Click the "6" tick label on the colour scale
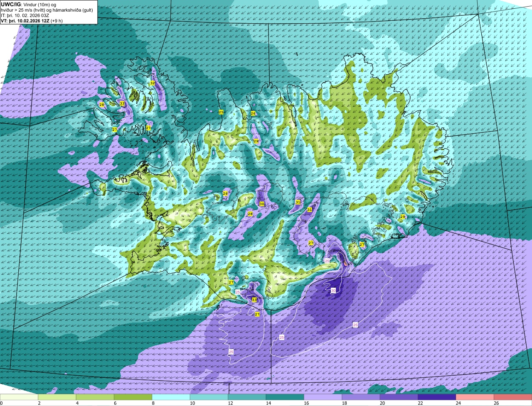Screen dimensions: 532x406 tap(115, 403)
